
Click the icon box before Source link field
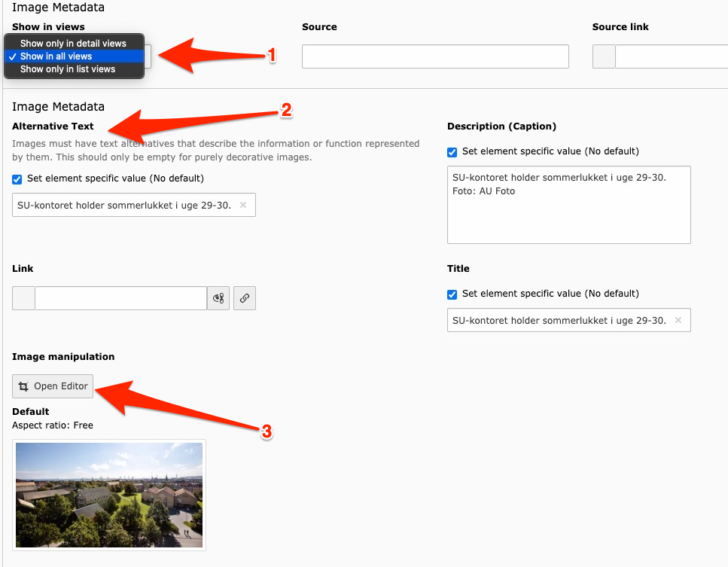[604, 56]
